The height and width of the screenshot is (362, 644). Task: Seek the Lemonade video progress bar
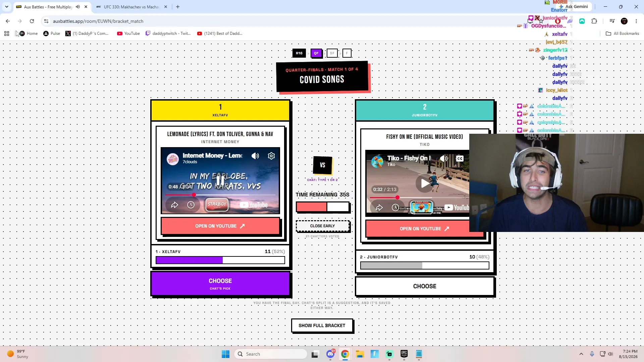click(x=220, y=195)
